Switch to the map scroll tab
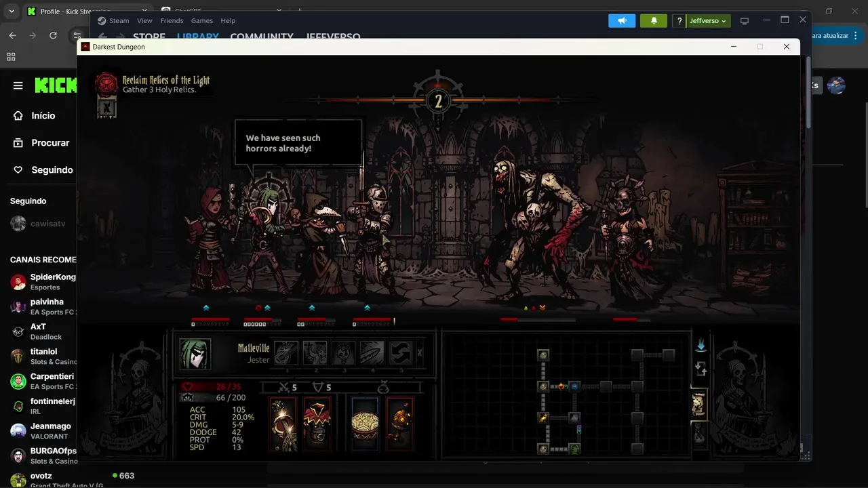 click(x=699, y=405)
